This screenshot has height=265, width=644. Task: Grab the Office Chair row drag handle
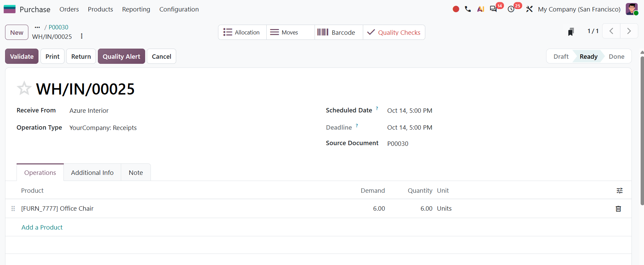tap(13, 209)
